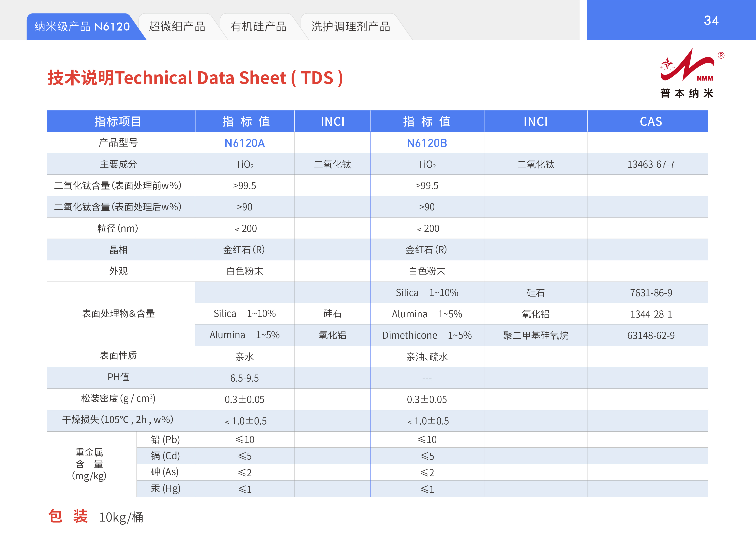Click the Dimethicone 1~5% cell
Image resolution: width=756 pixels, height=557 pixels.
pyautogui.click(x=426, y=335)
